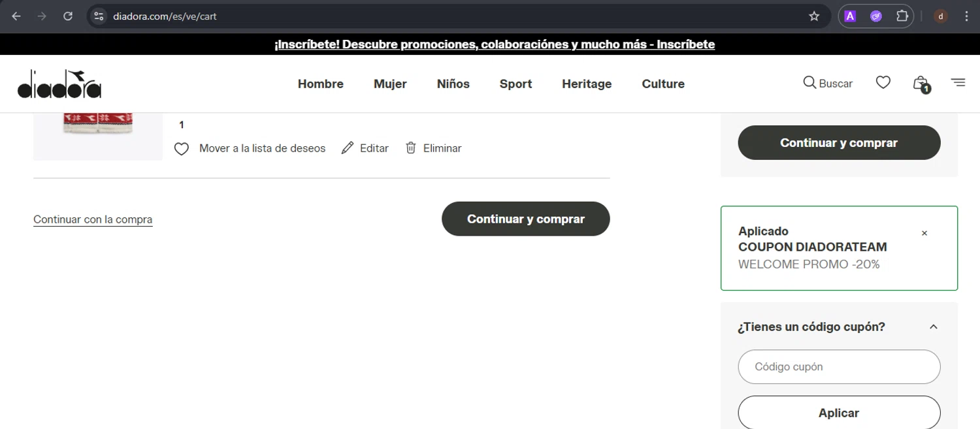Click 'Continuar y comprar' in the sidebar
The image size is (980, 429).
[839, 142]
